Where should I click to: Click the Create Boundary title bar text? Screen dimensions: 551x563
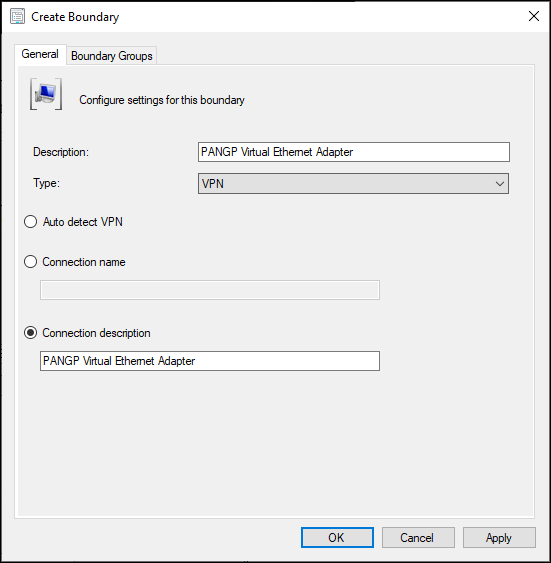pos(75,17)
